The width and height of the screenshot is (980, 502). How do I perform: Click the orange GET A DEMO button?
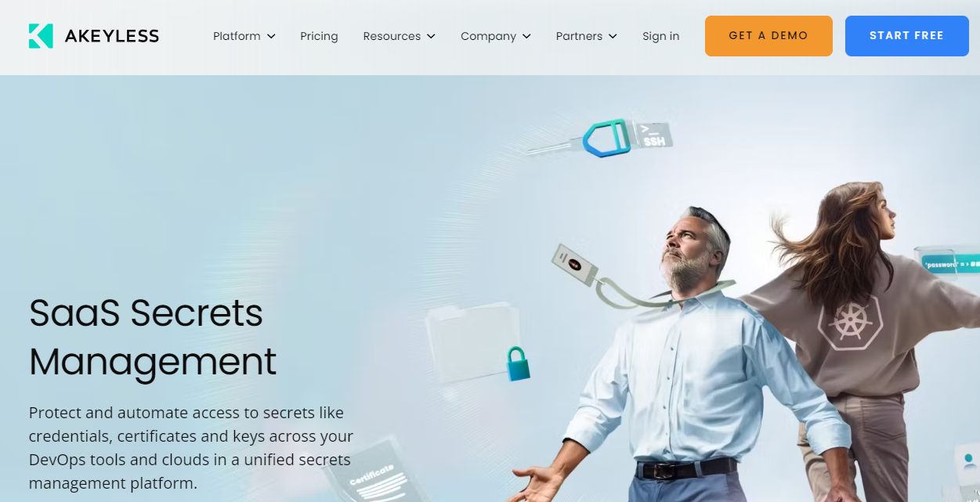click(x=768, y=36)
